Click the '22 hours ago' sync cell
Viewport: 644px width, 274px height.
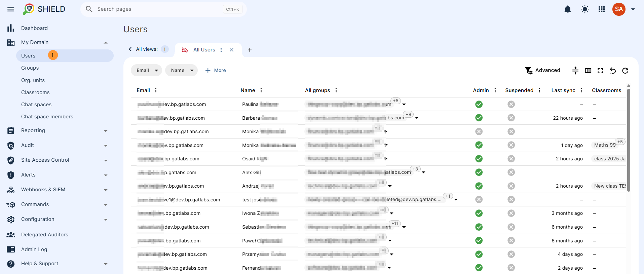point(568,118)
